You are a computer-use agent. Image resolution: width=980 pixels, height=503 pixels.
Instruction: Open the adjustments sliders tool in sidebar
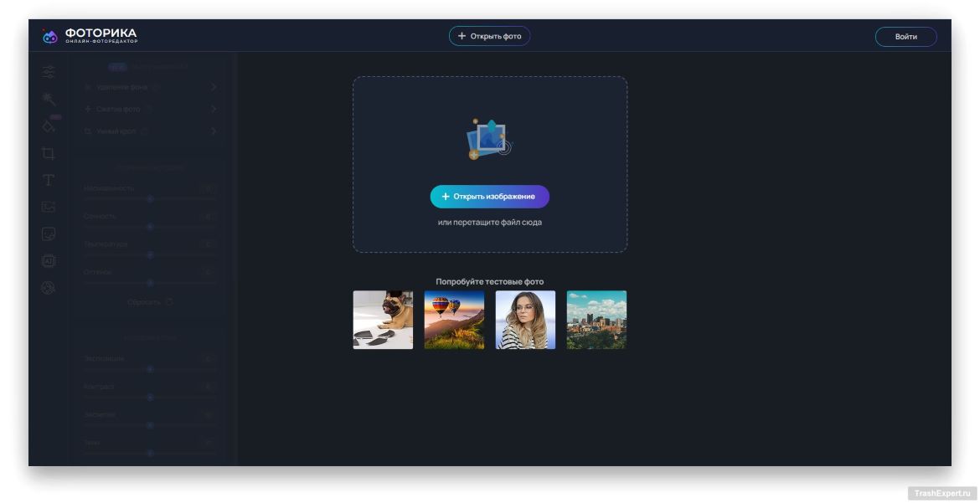[49, 72]
